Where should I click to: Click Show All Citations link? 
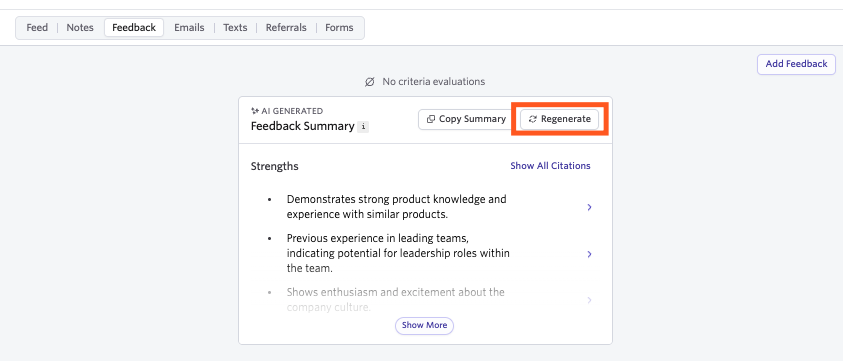tap(550, 166)
